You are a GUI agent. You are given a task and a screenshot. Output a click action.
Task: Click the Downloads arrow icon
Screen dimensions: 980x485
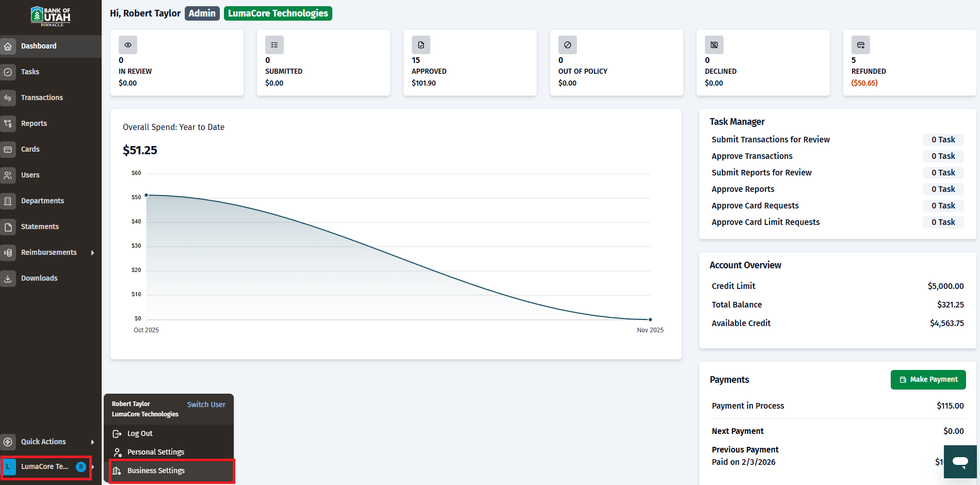8,279
